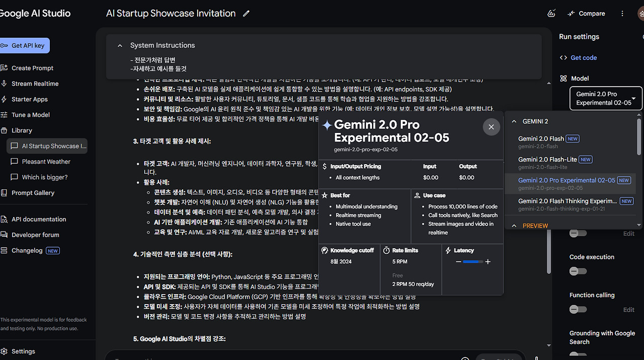
Task: Click the icon beside Knowledge cutoff
Action: pos(325,250)
